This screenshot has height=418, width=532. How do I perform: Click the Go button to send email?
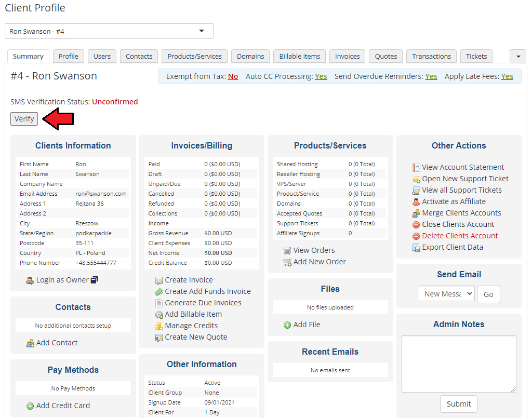[x=488, y=294]
